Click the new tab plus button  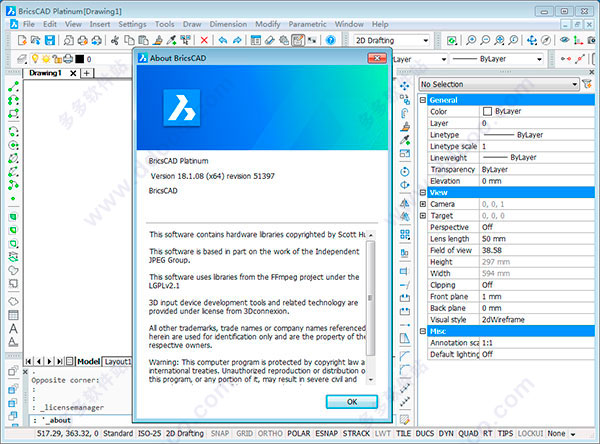87,73
